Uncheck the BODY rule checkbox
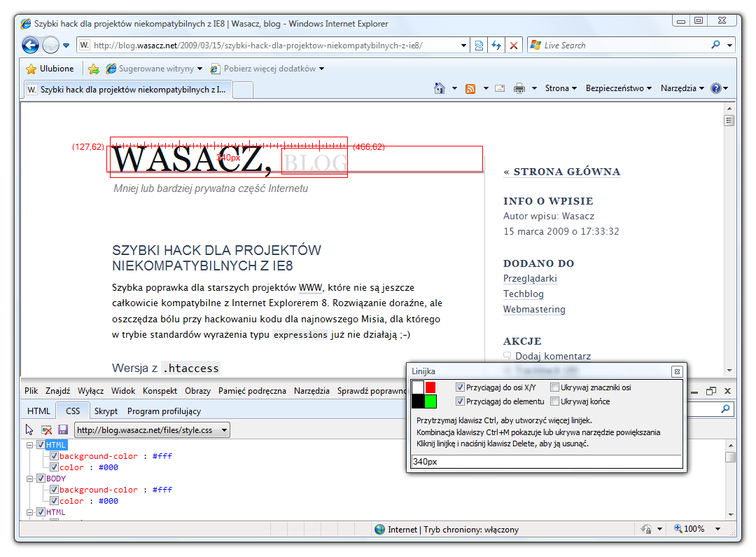This screenshot has width=756, height=557. pos(41,478)
